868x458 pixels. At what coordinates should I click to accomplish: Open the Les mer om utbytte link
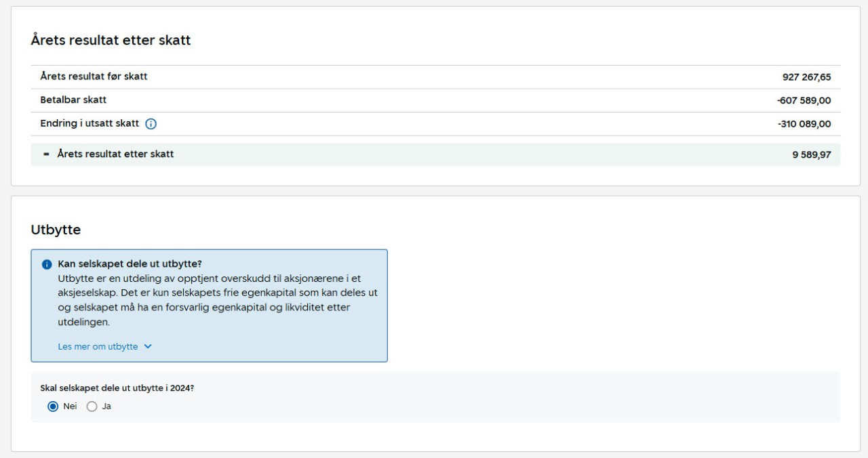click(x=98, y=346)
